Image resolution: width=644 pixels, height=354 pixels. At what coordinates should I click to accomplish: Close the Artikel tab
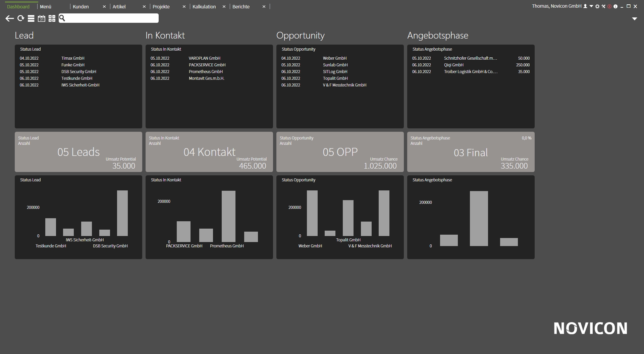pyautogui.click(x=144, y=7)
